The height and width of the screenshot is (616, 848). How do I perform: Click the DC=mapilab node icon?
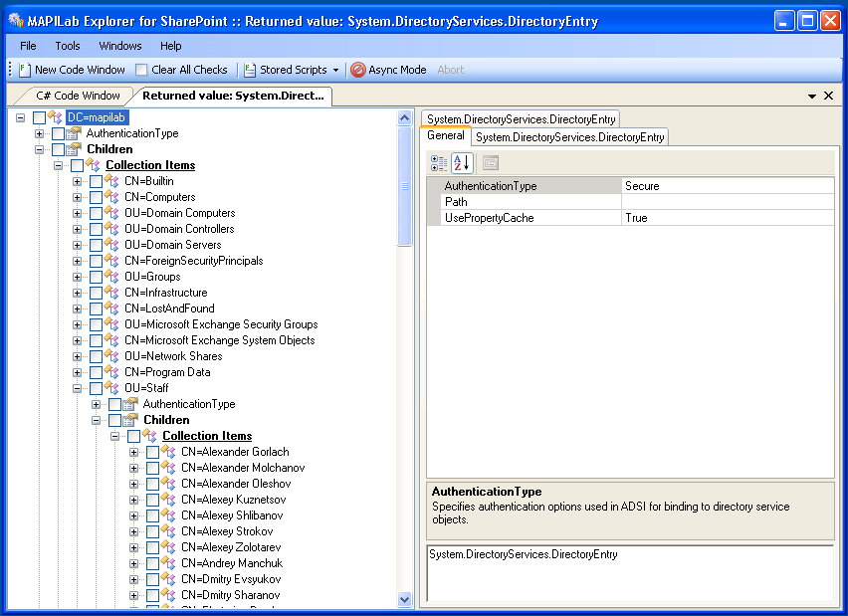click(55, 116)
